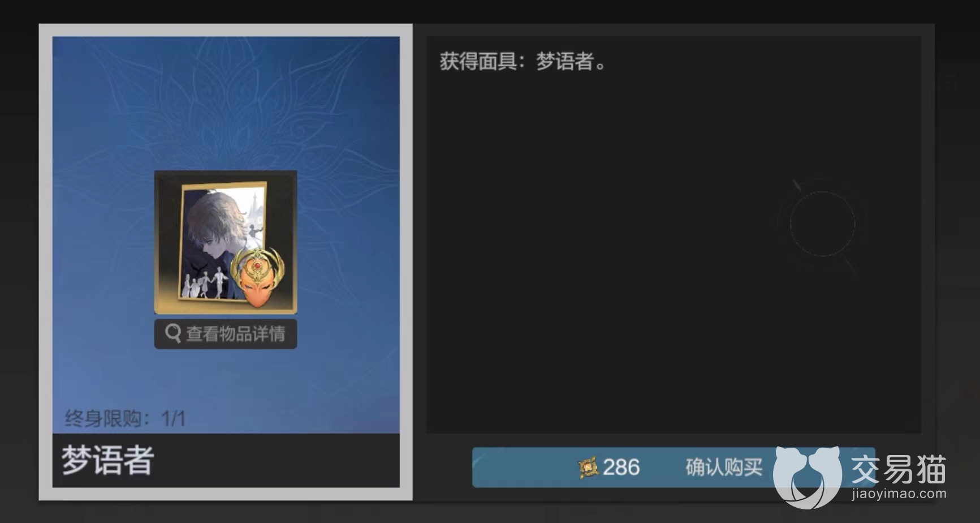Click the blue patterned item card background

[x=226, y=102]
